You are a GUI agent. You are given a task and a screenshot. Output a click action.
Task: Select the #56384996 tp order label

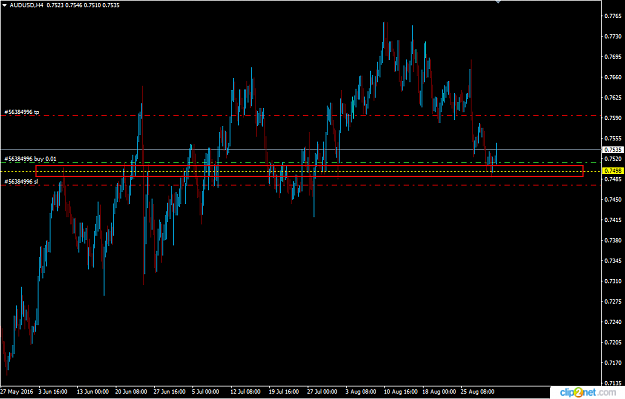click(x=22, y=112)
